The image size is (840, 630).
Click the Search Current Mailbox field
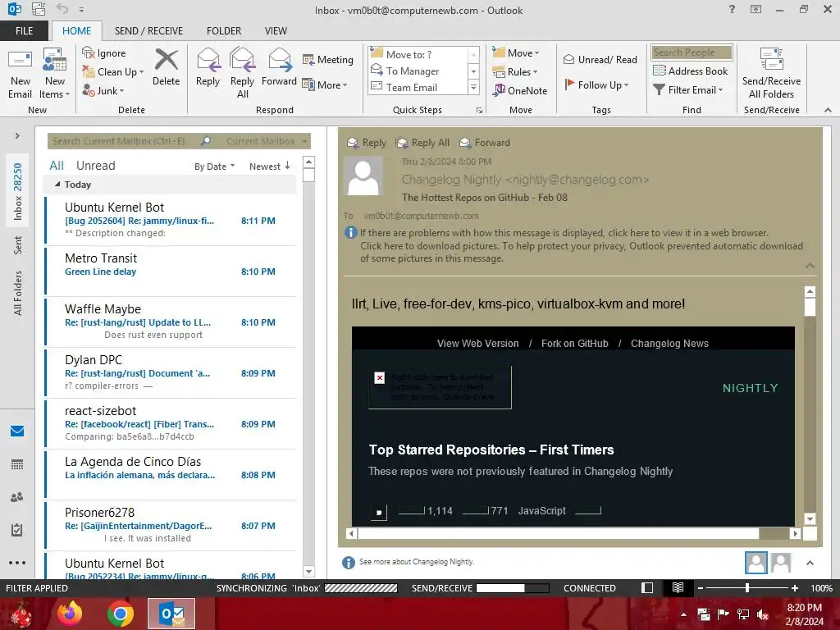123,141
